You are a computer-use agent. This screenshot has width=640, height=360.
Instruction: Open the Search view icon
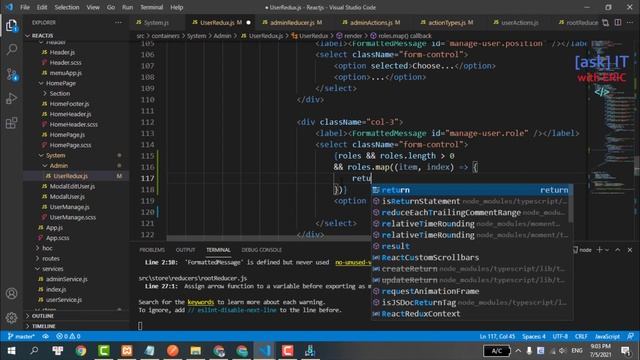11,49
